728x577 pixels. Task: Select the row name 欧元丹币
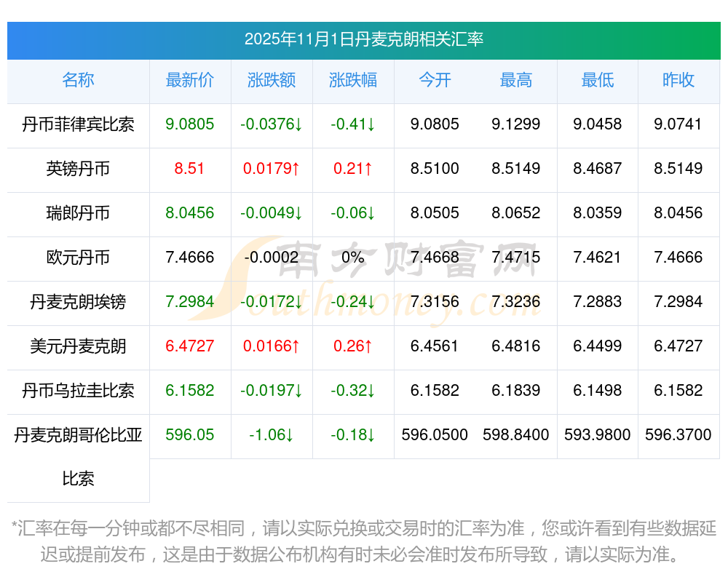[x=78, y=257]
